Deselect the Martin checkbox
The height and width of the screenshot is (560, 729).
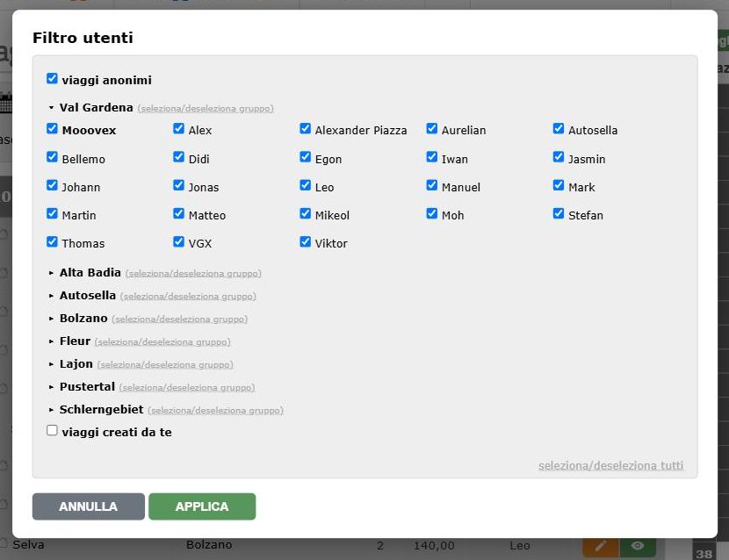[x=52, y=214]
